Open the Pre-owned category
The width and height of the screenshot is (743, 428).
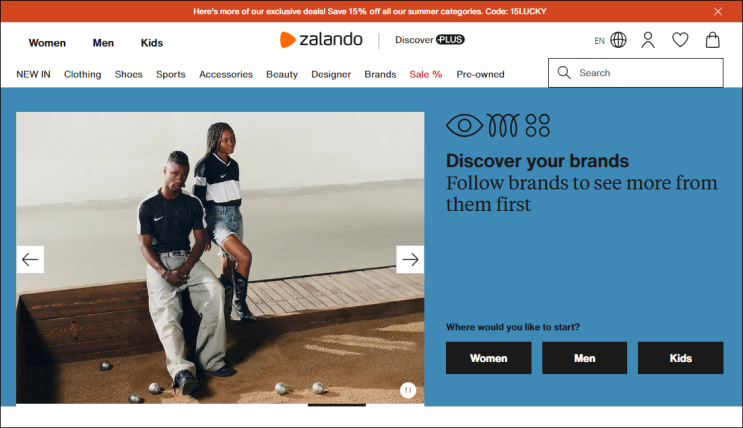[x=480, y=74]
